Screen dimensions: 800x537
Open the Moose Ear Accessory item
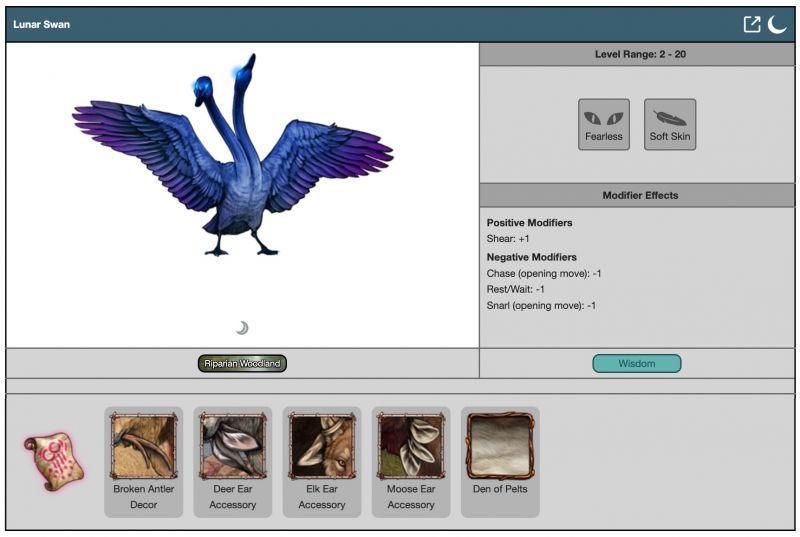point(411,447)
